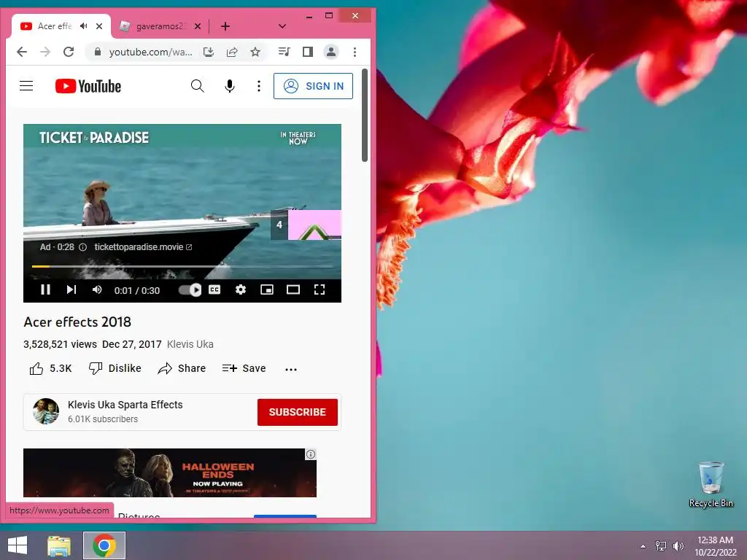
Task: Open YouTube settings three-dot menu
Action: [259, 86]
